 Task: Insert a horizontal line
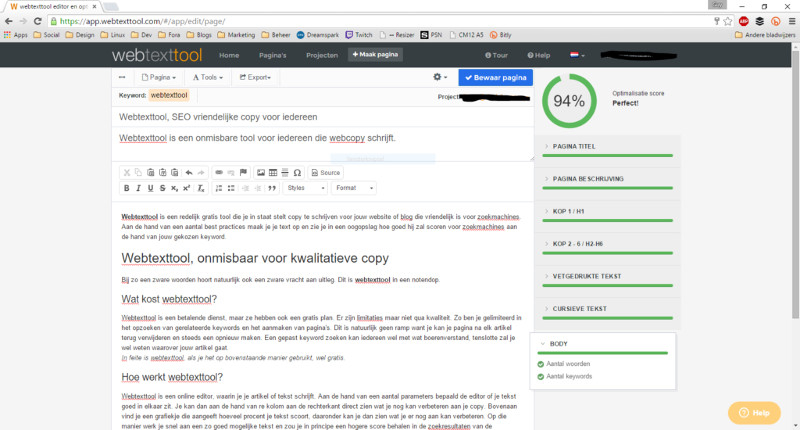(x=285, y=172)
